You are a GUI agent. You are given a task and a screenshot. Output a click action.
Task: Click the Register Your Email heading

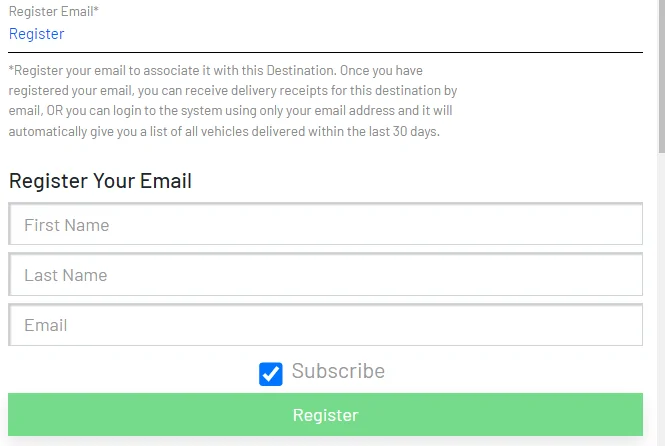pos(101,181)
